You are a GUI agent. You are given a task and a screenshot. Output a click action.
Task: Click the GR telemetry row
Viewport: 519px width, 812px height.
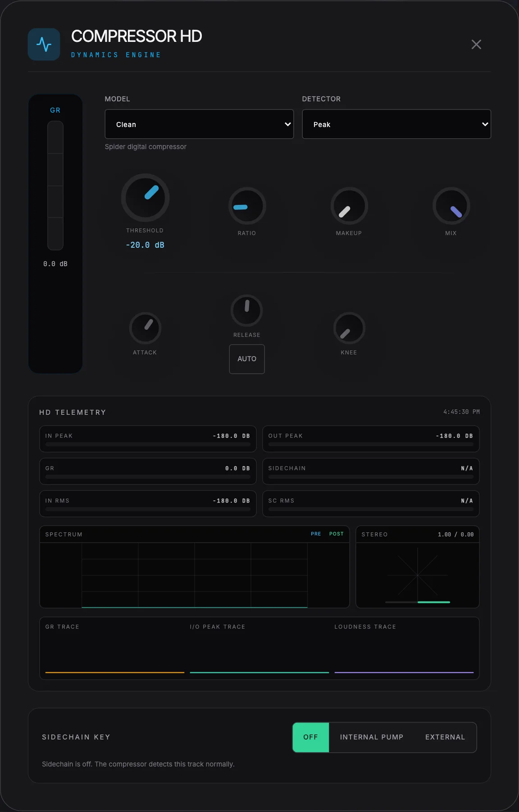pos(148,472)
